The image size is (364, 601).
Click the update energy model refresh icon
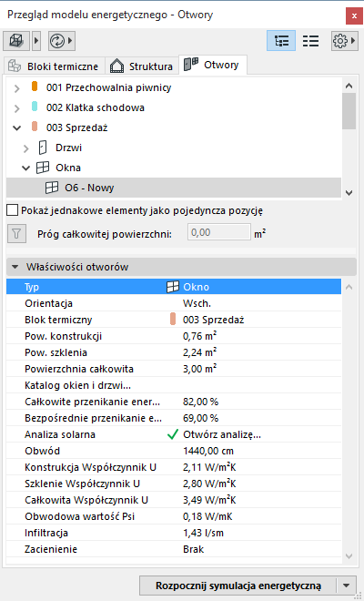click(x=57, y=41)
